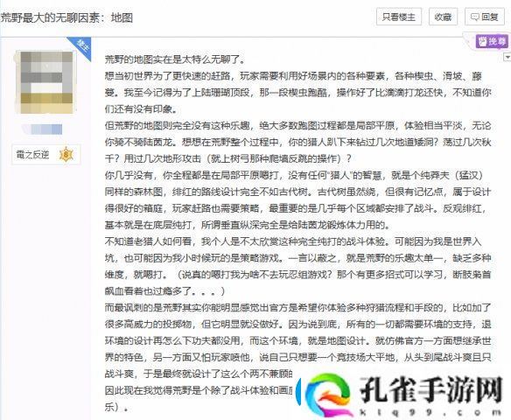Click the paragraph starting 而最讽刺的是荒野
This screenshot has width=511, height=420.
(297, 341)
